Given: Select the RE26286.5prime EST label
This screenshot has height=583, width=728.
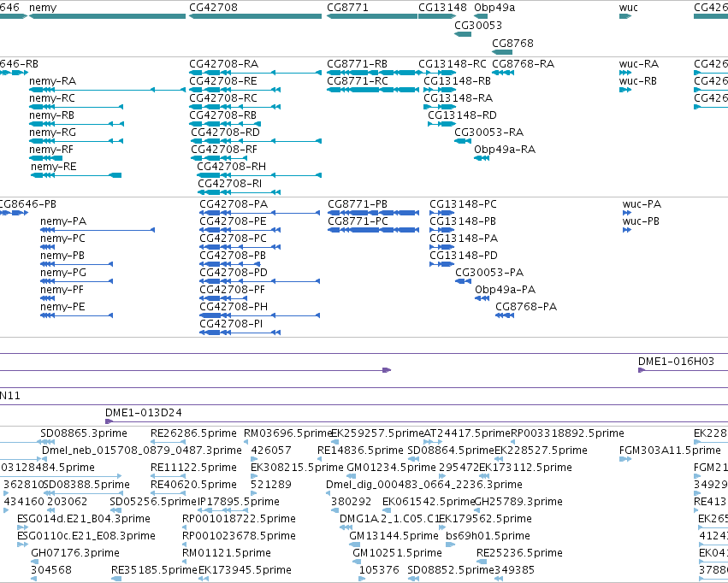Looking at the screenshot, I should (193, 433).
